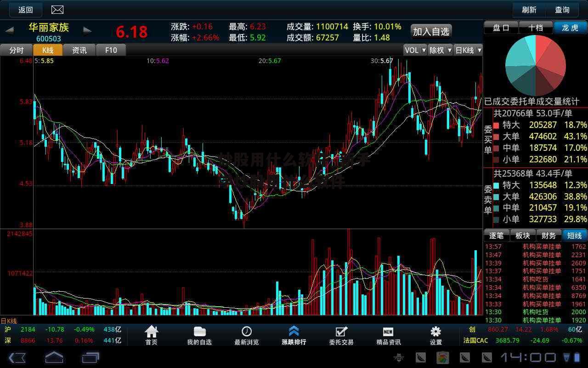Screen dimensions: 588x368
Task: Open 设置 gear icon
Action: point(435,335)
